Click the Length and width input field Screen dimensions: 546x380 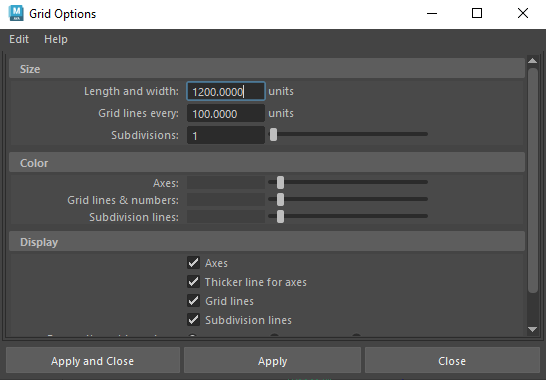(226, 92)
